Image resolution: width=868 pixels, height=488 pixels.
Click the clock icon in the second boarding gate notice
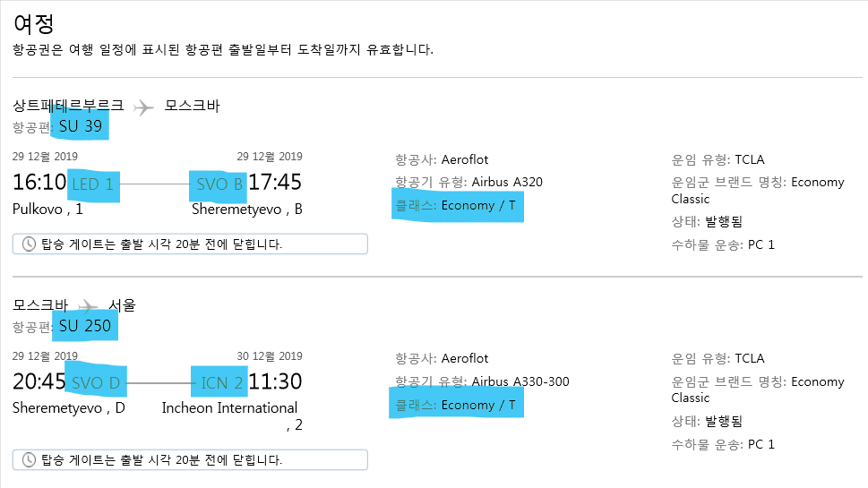click(x=29, y=459)
